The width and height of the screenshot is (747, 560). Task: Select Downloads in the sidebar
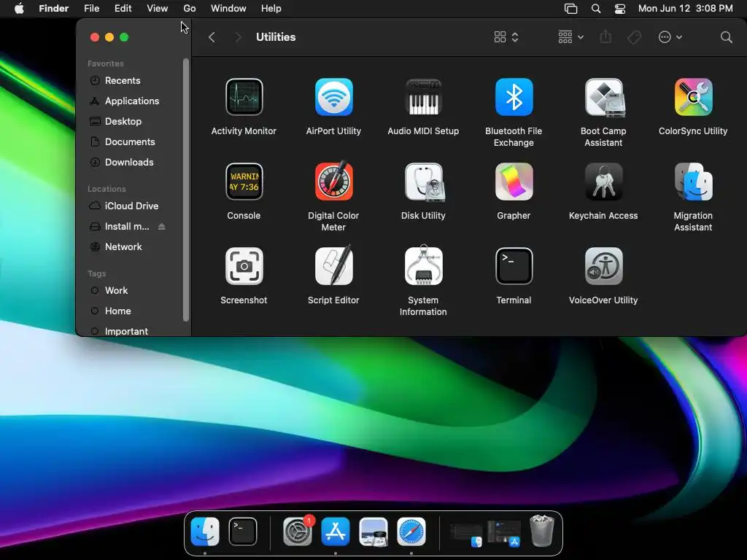click(129, 163)
